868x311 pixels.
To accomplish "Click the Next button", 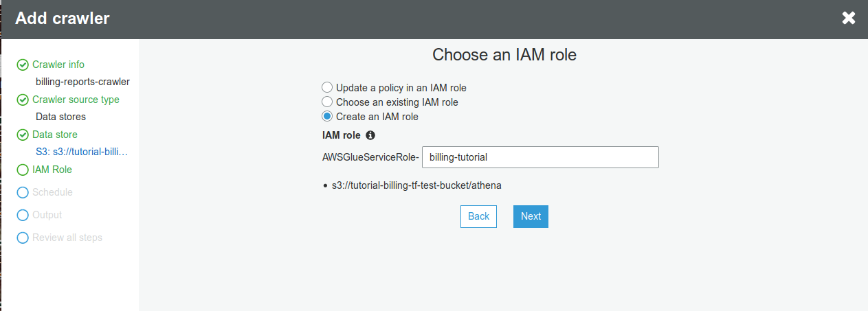I will [531, 216].
